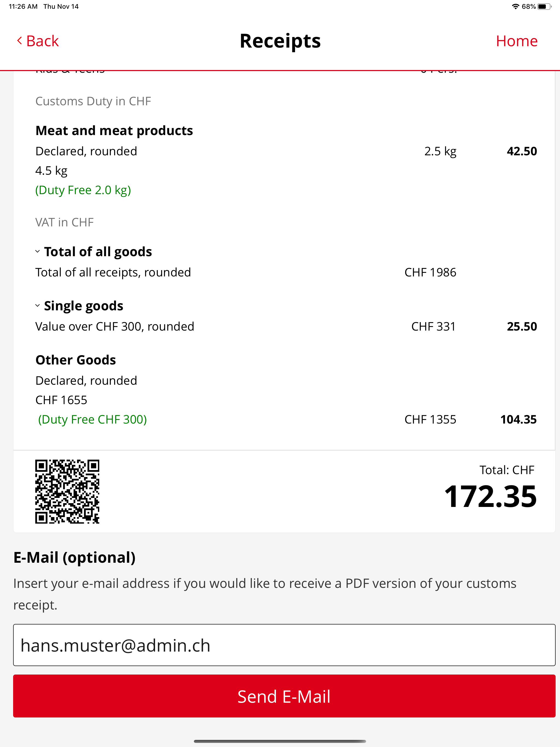Tap the green Duty Free 2.0 kg note

[83, 190]
